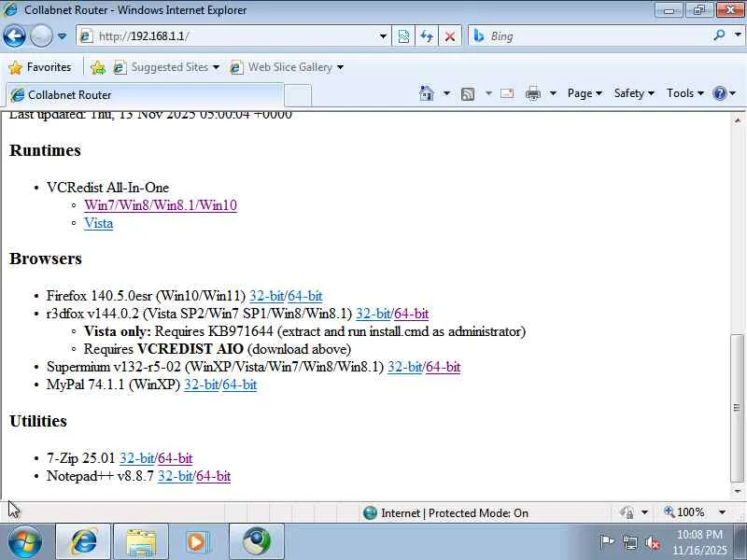This screenshot has width=747, height=560.
Task: Open the Favorites star button
Action: coord(40,67)
